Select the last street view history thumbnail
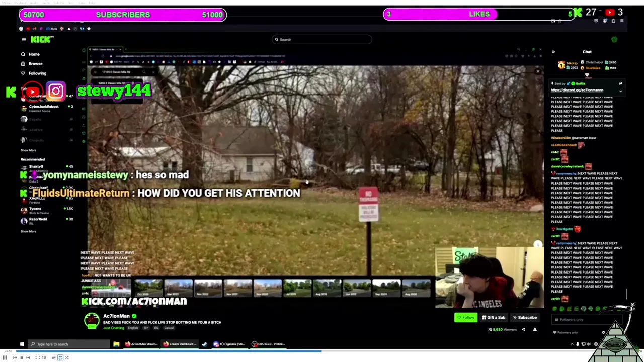The height and width of the screenshot is (362, 644). pyautogui.click(x=416, y=288)
